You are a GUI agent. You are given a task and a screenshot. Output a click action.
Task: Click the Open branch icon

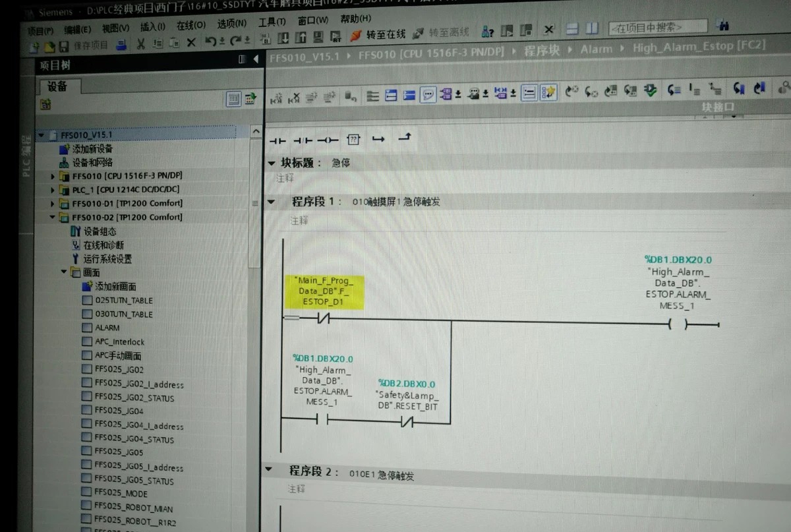378,138
